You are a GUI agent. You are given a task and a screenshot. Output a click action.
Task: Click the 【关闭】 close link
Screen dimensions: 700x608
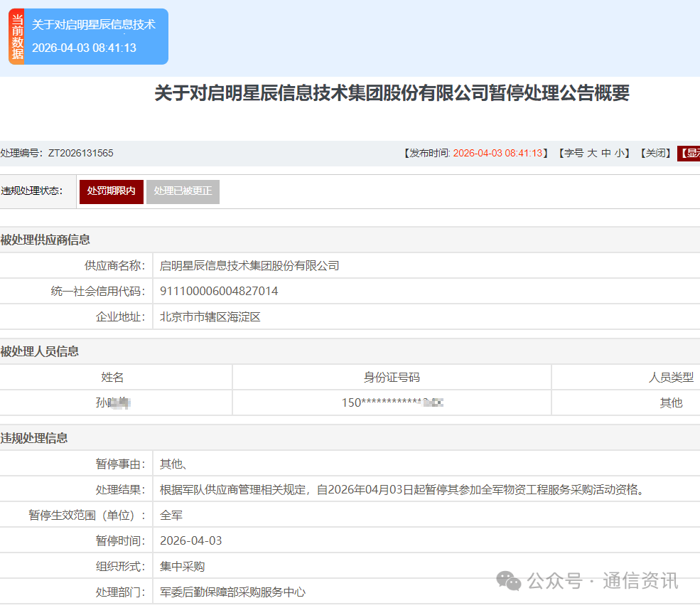[x=653, y=153]
